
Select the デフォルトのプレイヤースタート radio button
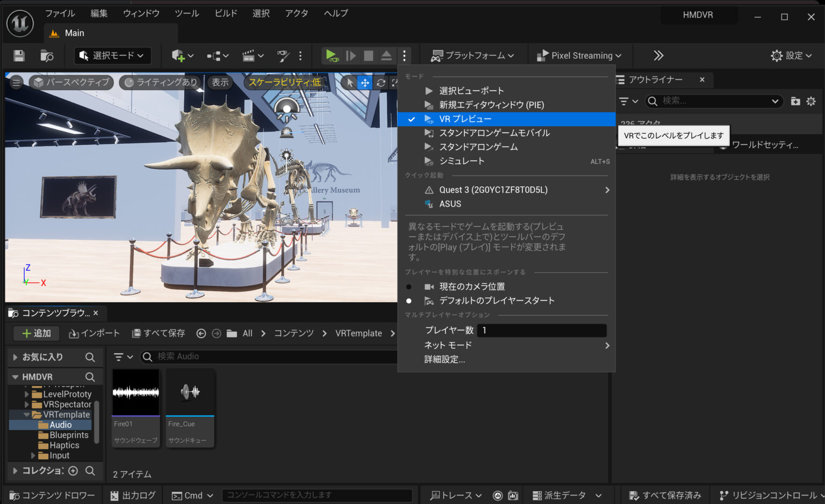tap(409, 301)
